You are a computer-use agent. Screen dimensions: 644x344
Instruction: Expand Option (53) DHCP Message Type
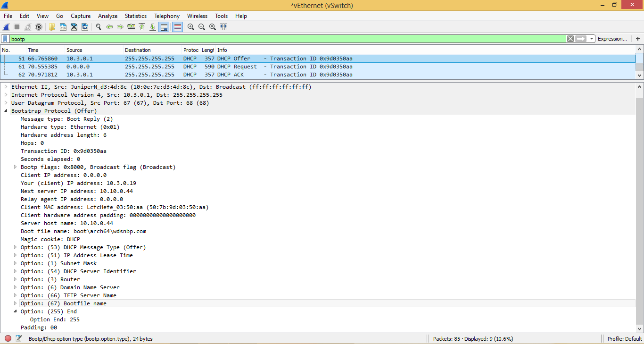16,247
